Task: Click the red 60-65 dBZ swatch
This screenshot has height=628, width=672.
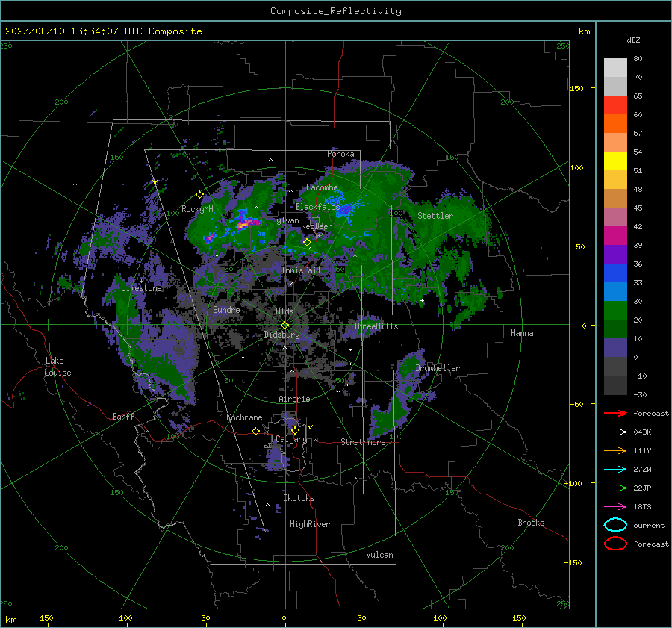Action: tap(615, 105)
